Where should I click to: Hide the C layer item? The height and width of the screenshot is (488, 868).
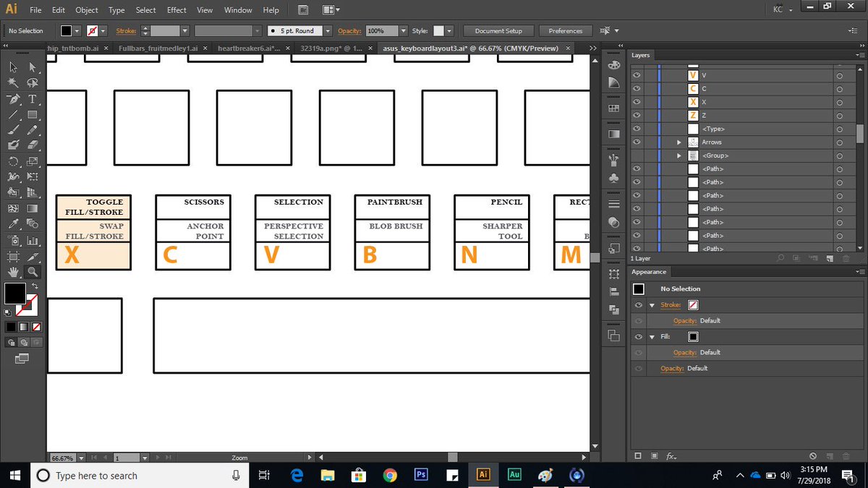coord(637,89)
